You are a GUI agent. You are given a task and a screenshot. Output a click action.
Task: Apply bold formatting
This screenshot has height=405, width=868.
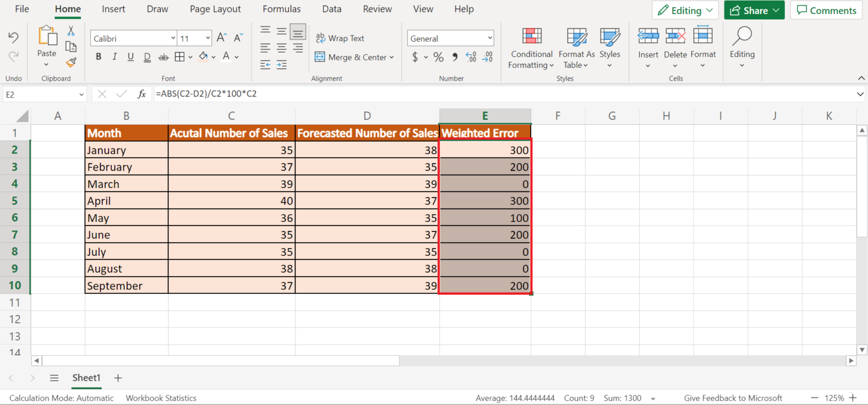98,56
